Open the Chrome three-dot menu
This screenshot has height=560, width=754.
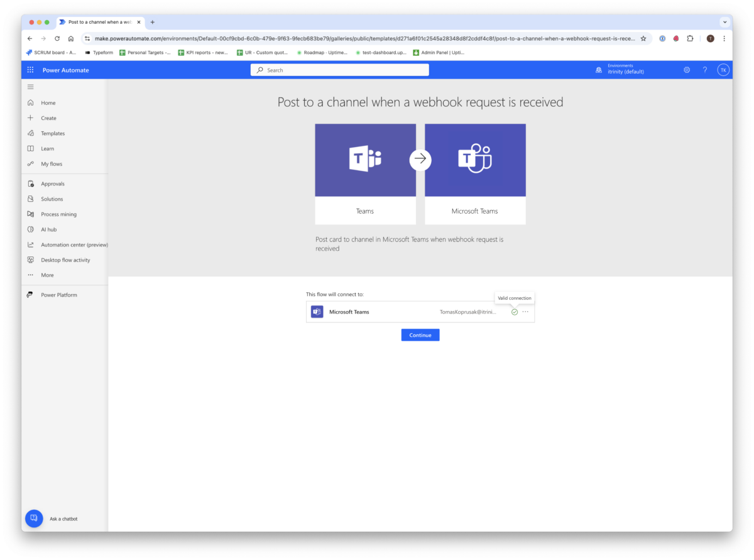click(x=724, y=38)
